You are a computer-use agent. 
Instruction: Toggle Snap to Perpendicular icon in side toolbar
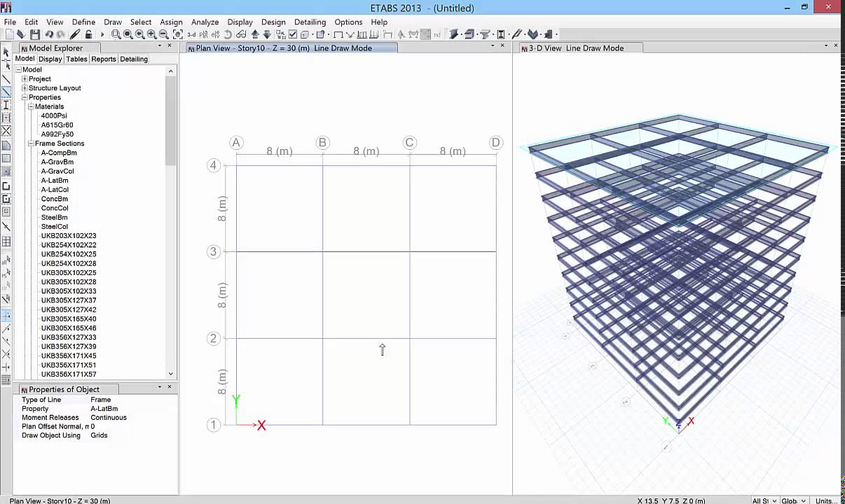coord(6,367)
